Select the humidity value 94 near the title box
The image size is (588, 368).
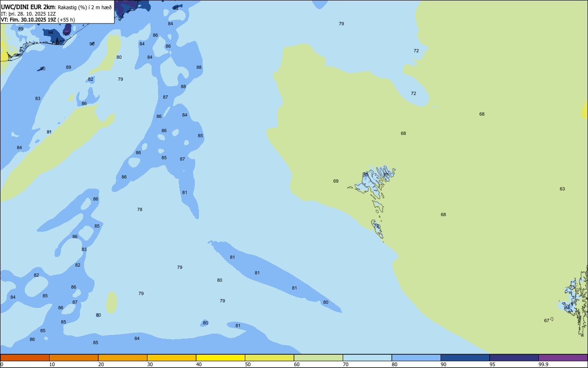coord(51,33)
